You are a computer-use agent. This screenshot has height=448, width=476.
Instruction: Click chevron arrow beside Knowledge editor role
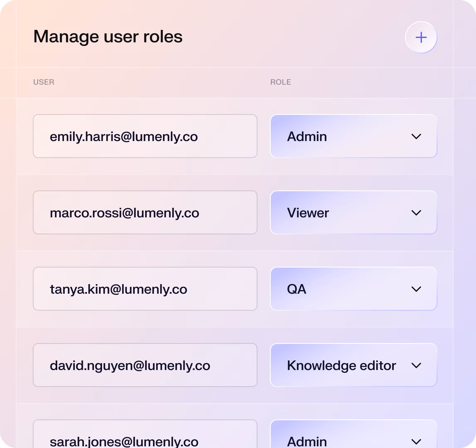[x=416, y=366]
